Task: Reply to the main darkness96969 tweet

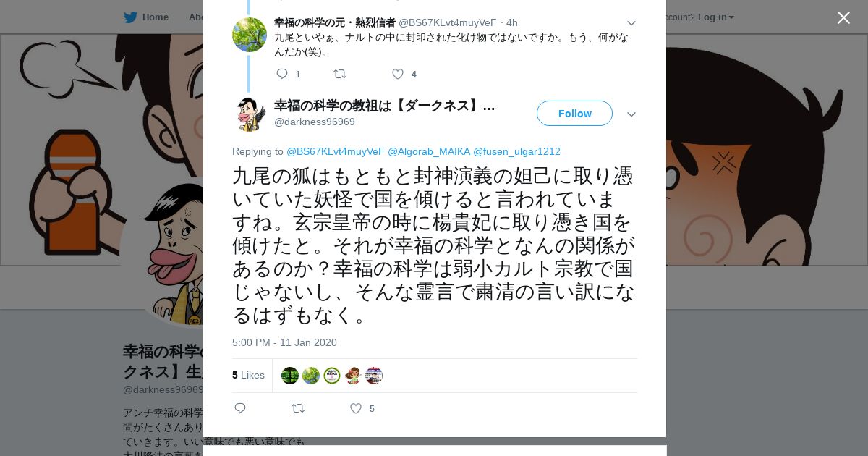Action: (240, 408)
